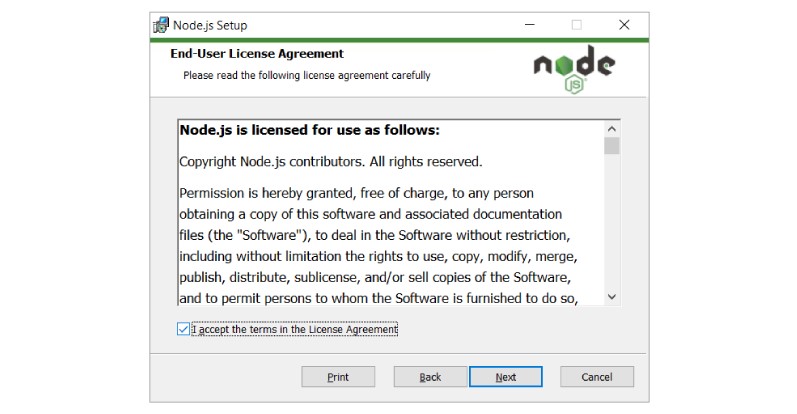
Task: Proceed with the Next button
Action: [506, 377]
